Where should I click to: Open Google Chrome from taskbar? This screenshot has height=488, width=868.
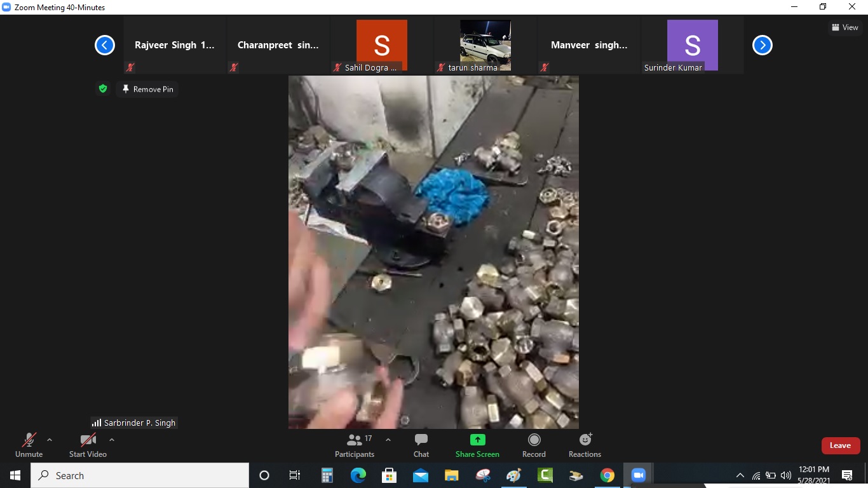click(607, 475)
